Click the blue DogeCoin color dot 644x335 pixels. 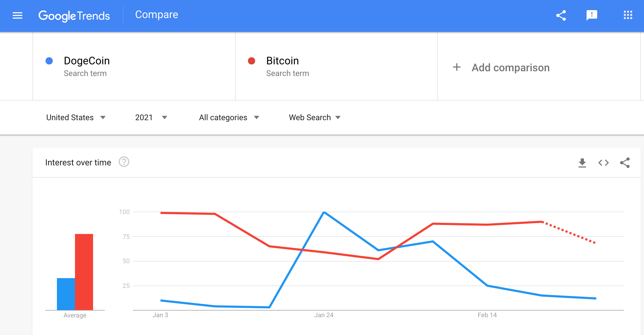pyautogui.click(x=49, y=61)
